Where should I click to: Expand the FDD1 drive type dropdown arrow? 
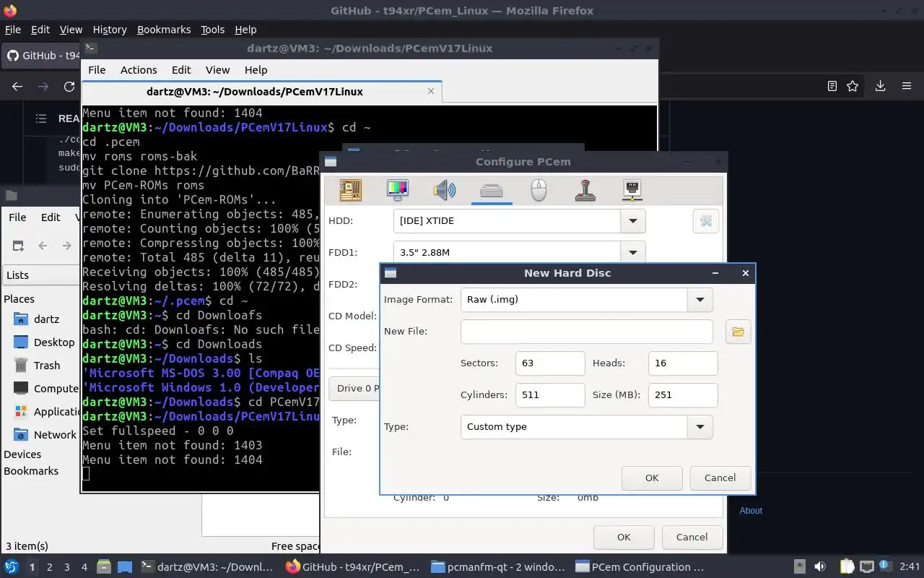[x=633, y=253]
